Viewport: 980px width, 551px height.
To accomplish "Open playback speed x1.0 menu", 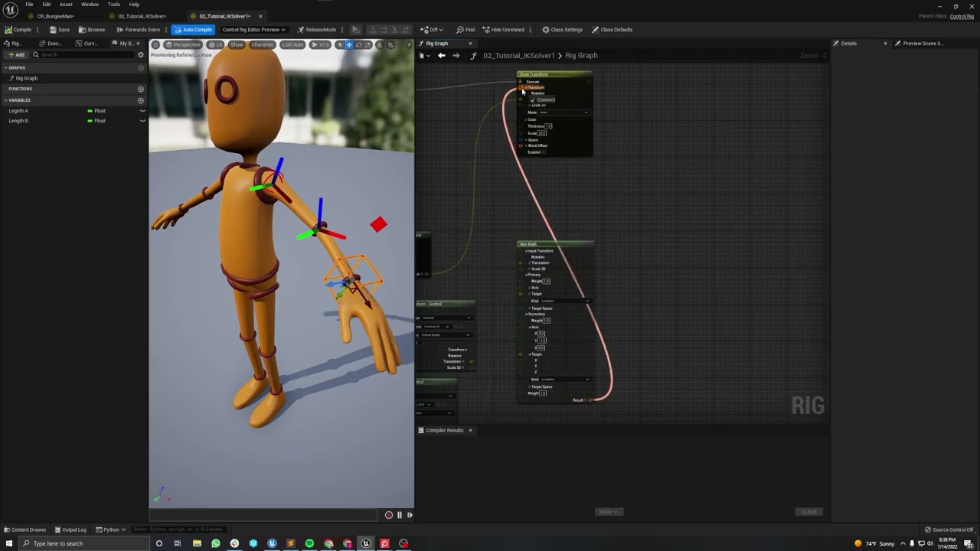I will pyautogui.click(x=320, y=44).
